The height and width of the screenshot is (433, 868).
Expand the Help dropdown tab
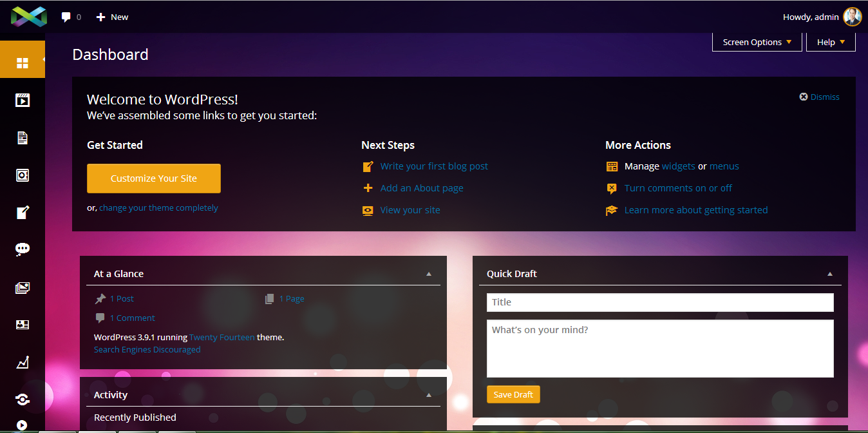click(x=831, y=42)
